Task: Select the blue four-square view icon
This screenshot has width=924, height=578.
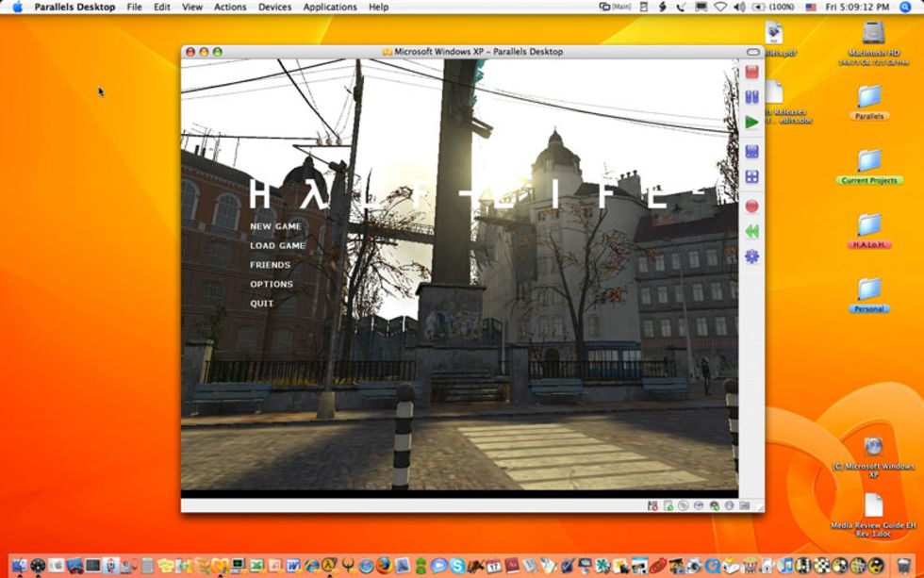Action: 751,176
